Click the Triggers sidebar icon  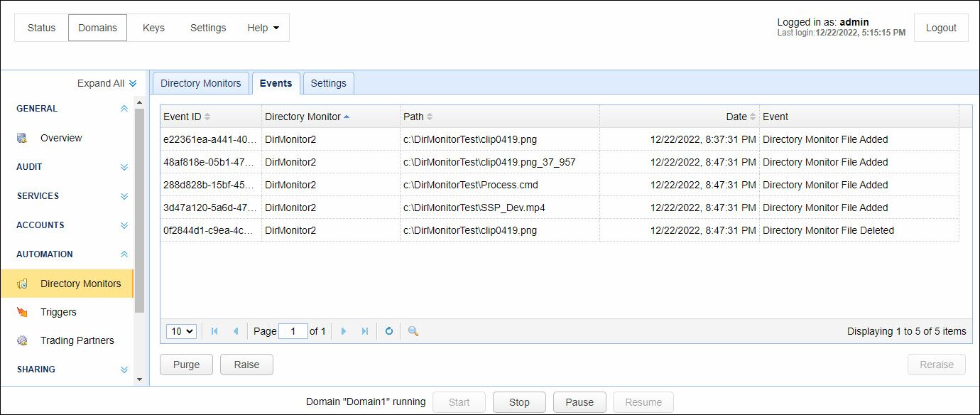[22, 312]
